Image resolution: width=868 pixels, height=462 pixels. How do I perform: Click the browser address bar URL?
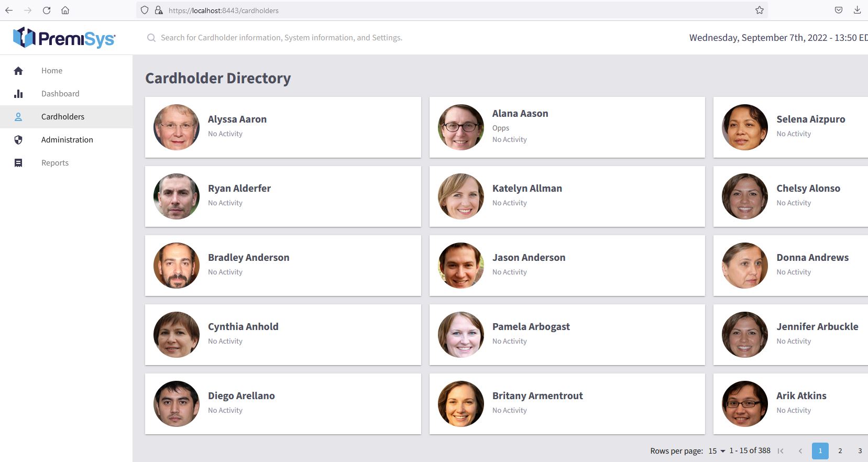[224, 10]
